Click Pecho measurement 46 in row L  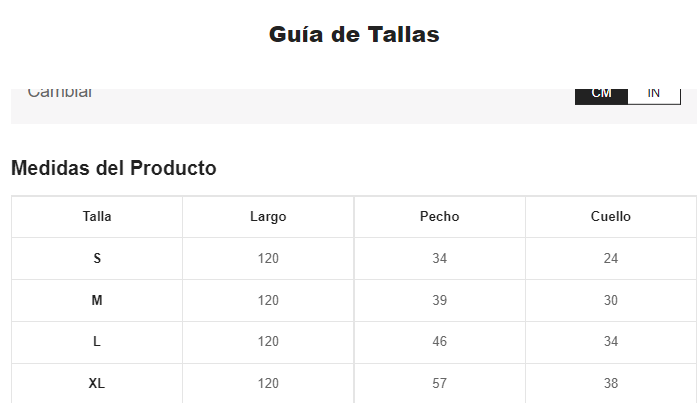click(x=440, y=342)
